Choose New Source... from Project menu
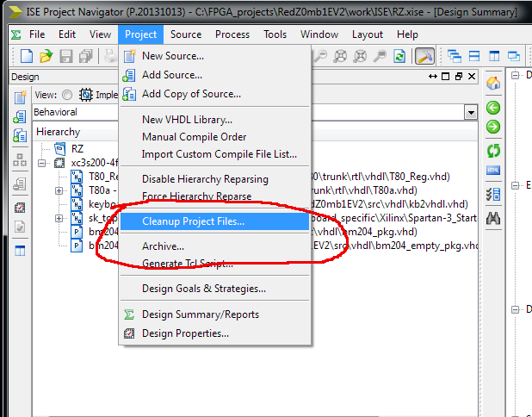Image resolution: width=532 pixels, height=417 pixels. tap(214, 56)
